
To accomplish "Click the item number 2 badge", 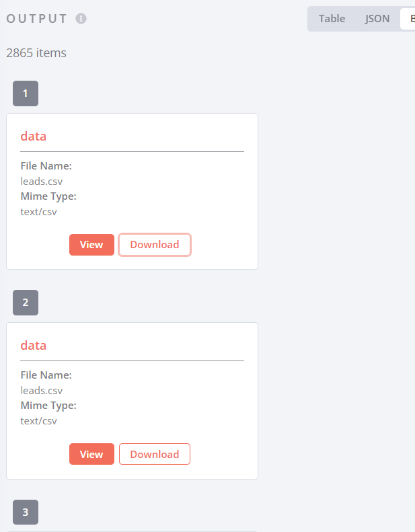I will 26,303.
